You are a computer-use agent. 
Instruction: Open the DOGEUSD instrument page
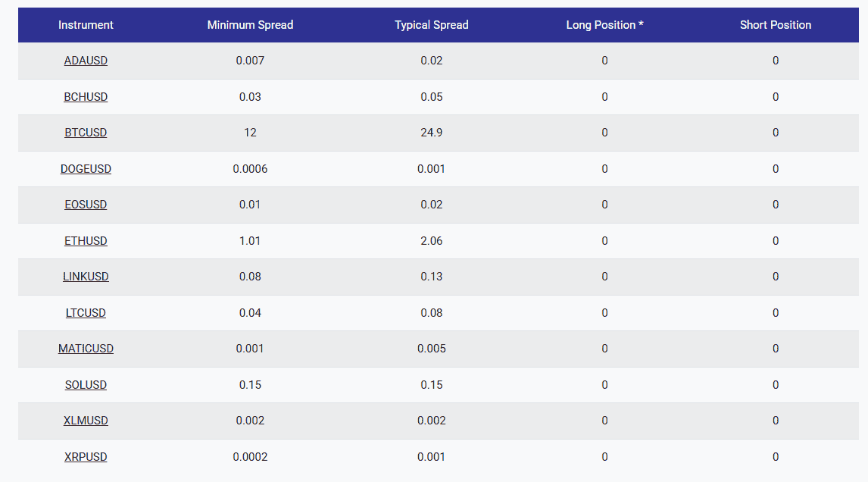[86, 169]
